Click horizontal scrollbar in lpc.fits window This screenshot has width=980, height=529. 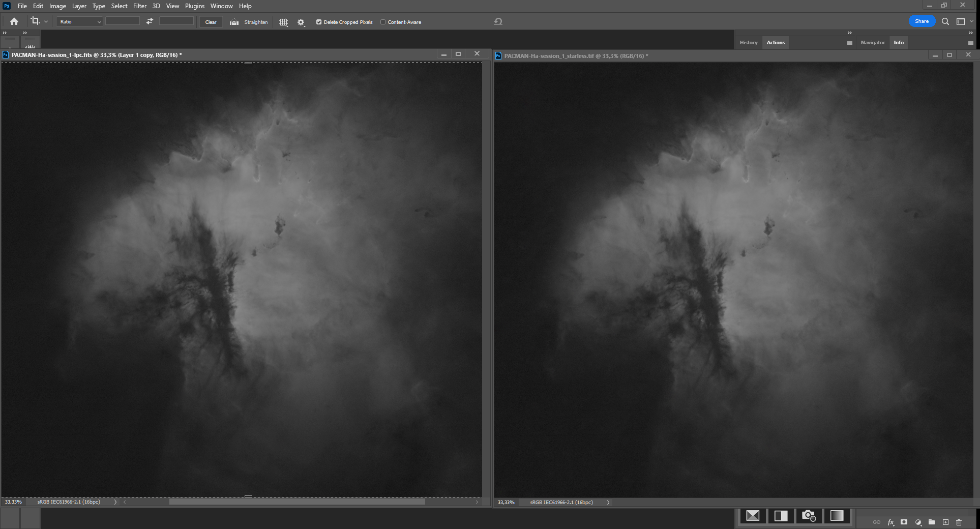pos(297,502)
